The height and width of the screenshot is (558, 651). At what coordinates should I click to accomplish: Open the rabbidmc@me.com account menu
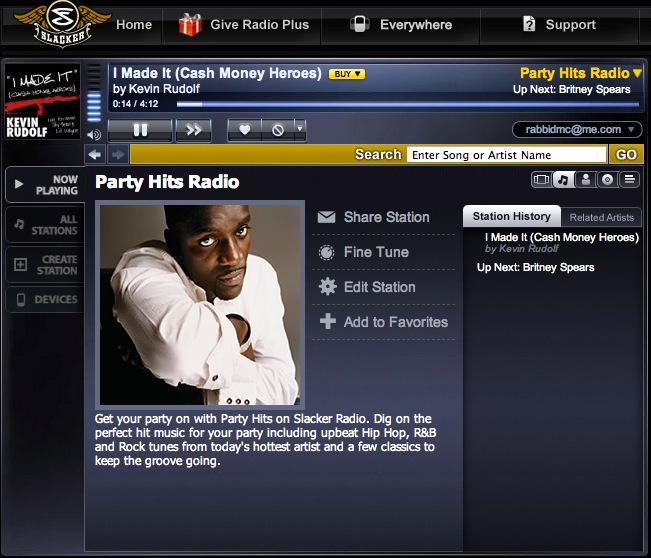[577, 130]
